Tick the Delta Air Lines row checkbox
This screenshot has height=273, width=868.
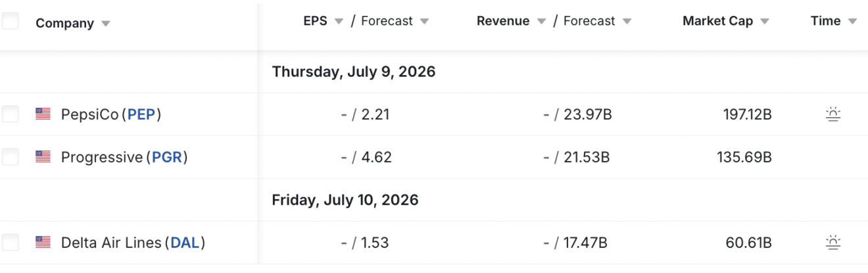point(10,242)
